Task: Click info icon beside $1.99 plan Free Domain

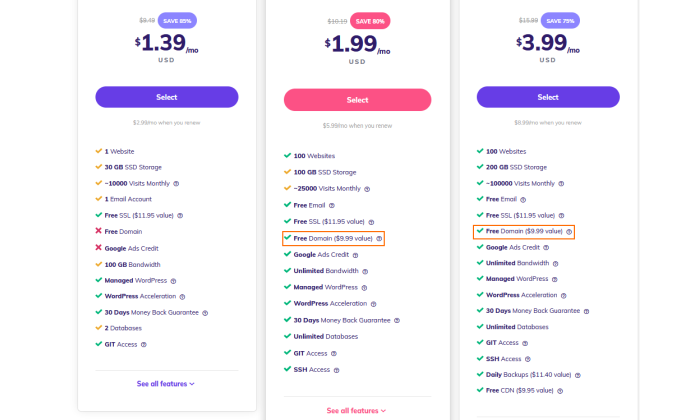Action: coord(379,239)
